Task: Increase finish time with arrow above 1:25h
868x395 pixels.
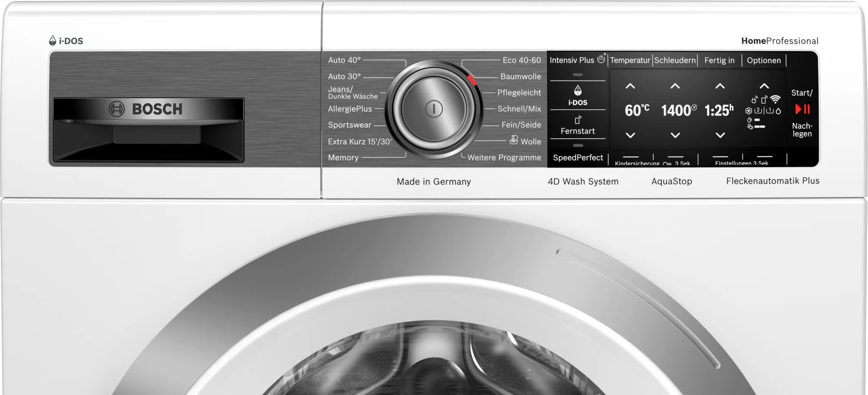Action: (720, 86)
